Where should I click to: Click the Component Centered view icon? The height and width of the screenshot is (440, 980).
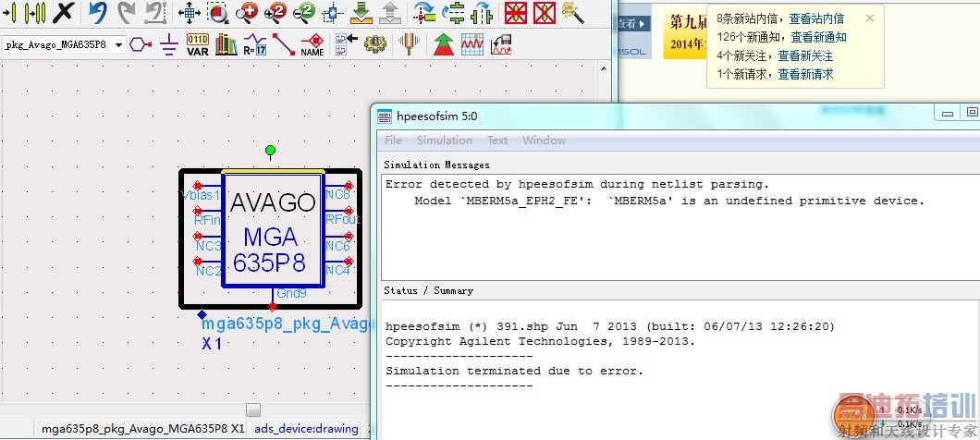[x=333, y=13]
